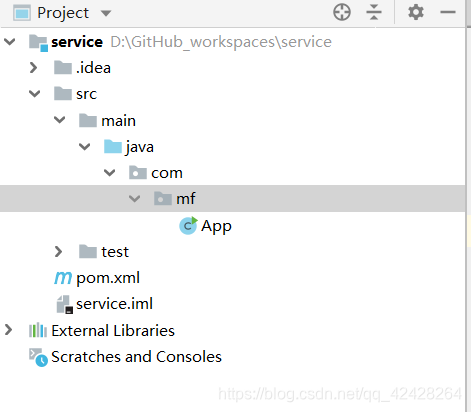Click the Collapse All icon in panel header
Image resolution: width=471 pixels, height=412 pixels.
click(x=374, y=13)
